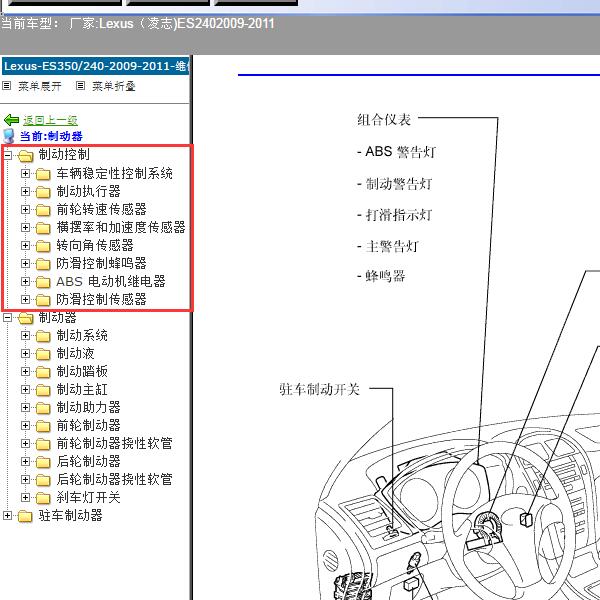Click the steering wheel in the diagram

pyautogui.click(x=509, y=524)
